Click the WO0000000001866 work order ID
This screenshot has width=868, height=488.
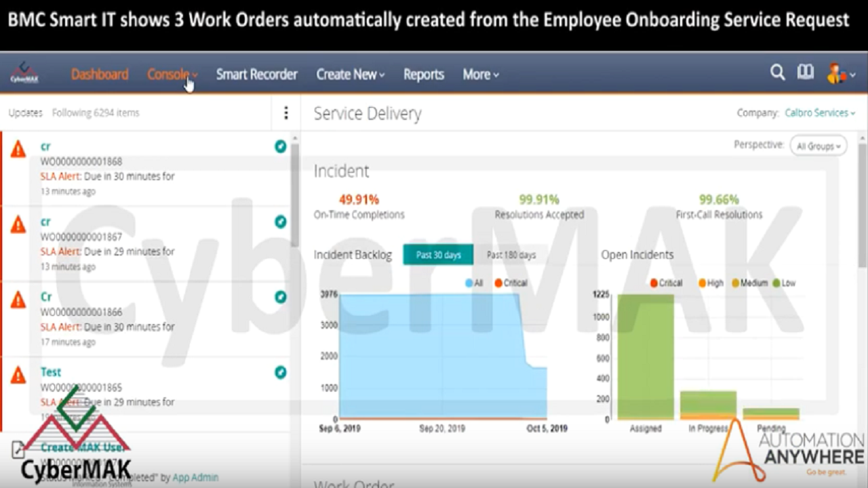point(81,312)
